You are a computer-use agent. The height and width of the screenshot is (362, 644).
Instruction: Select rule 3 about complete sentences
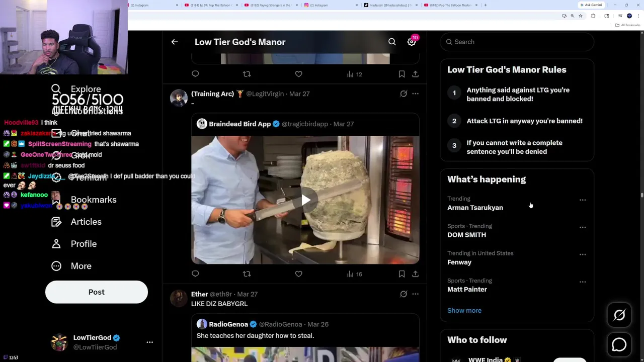pyautogui.click(x=517, y=147)
